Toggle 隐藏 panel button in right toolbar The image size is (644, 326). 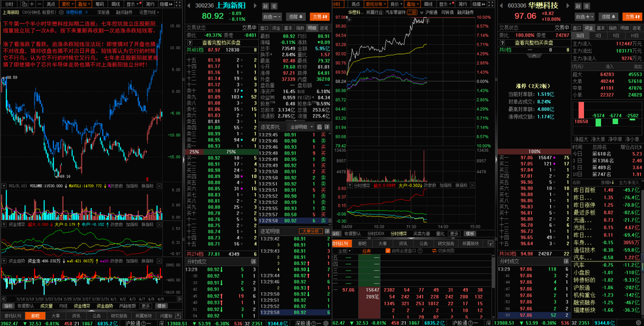pos(478,4)
